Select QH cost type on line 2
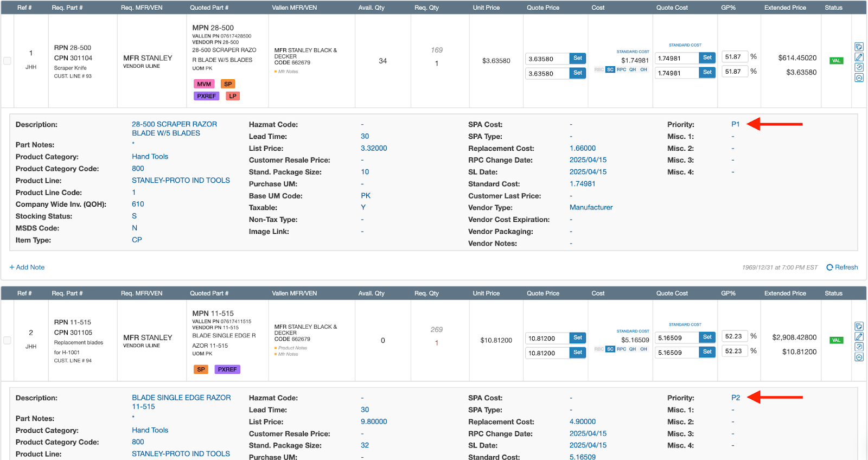868x460 pixels. 633,349
